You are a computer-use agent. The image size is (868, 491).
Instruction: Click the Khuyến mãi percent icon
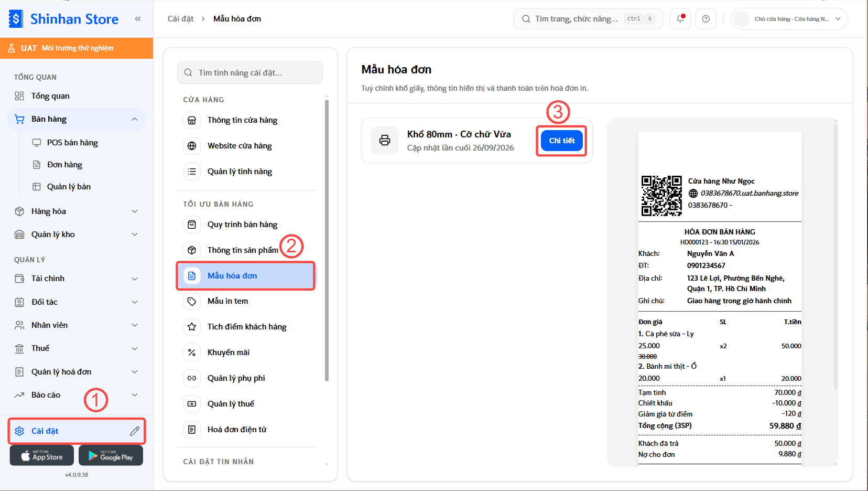pos(192,353)
